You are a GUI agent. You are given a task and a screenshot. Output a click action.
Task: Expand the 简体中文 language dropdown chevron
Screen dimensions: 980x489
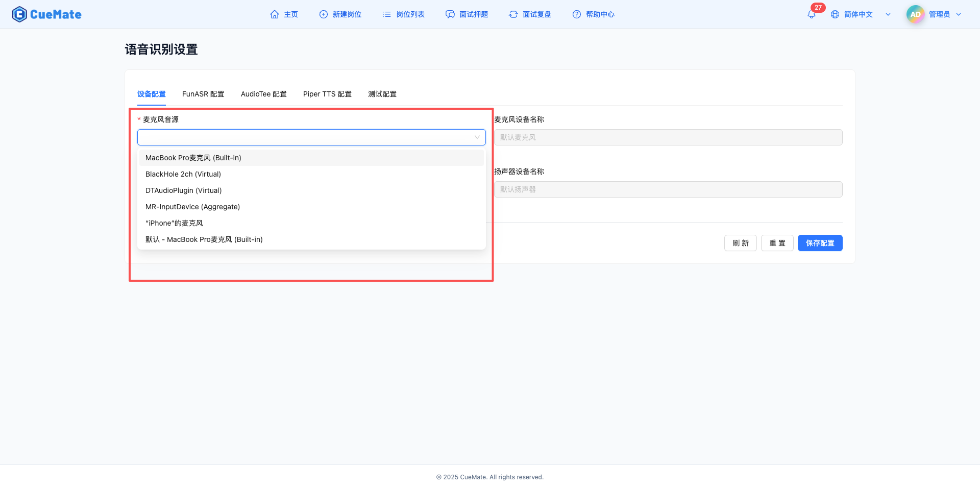[x=888, y=14]
